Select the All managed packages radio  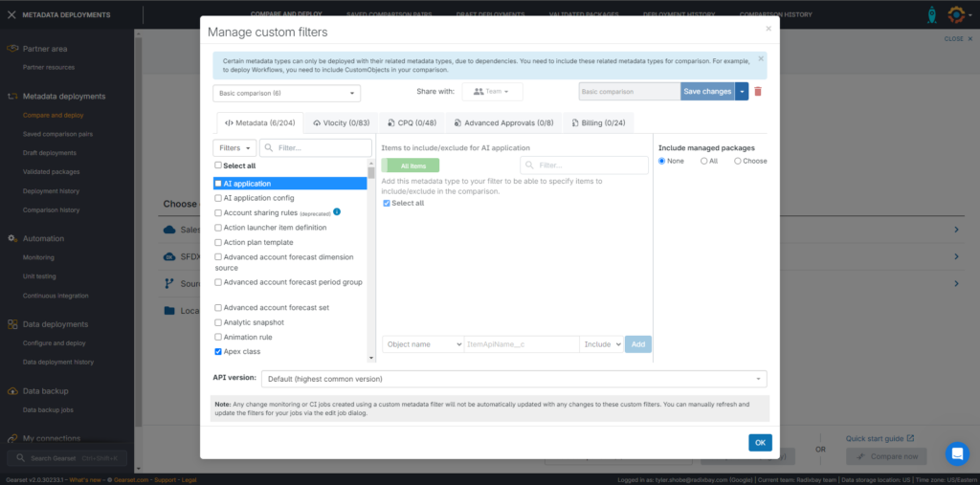(703, 162)
